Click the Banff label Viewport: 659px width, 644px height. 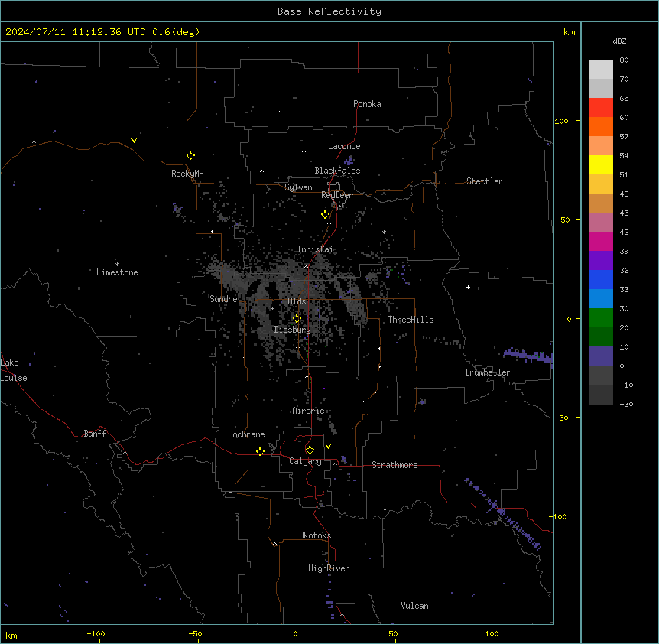coord(95,434)
